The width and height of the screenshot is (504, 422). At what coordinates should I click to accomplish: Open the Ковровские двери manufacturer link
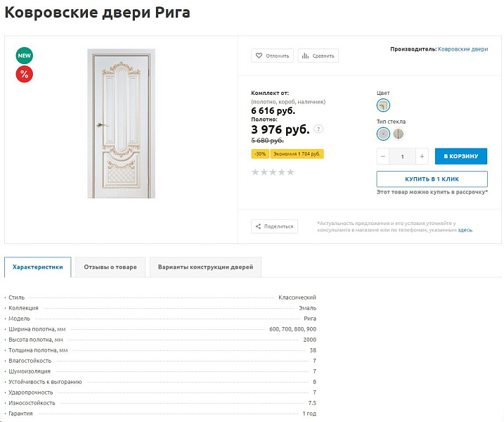coord(463,49)
